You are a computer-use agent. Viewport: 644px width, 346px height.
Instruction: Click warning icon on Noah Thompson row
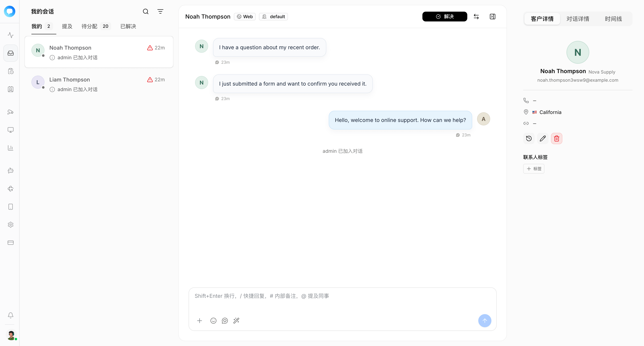click(x=150, y=48)
